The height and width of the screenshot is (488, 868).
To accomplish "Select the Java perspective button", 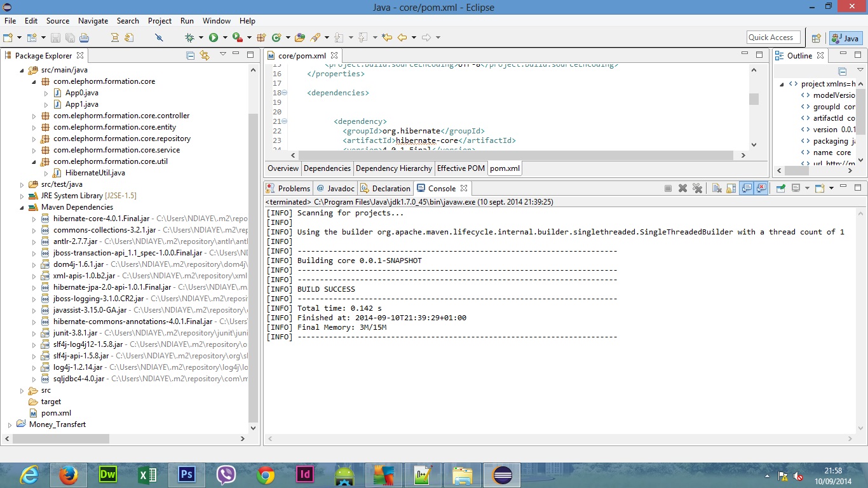I will click(846, 38).
